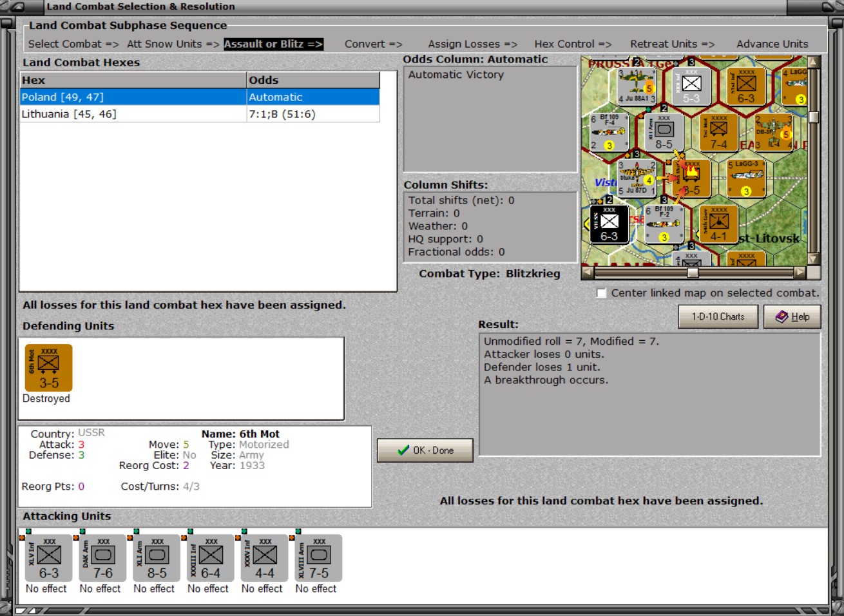Enable center linked map on selected combat

601,293
